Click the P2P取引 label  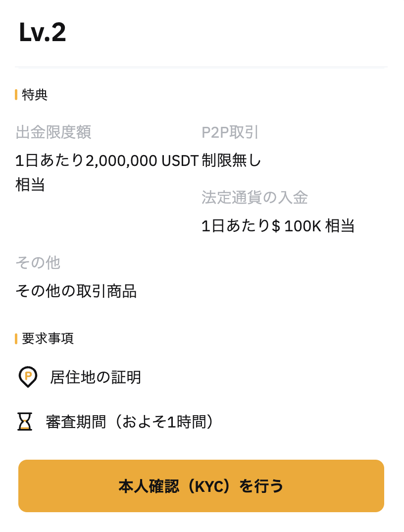(x=230, y=132)
